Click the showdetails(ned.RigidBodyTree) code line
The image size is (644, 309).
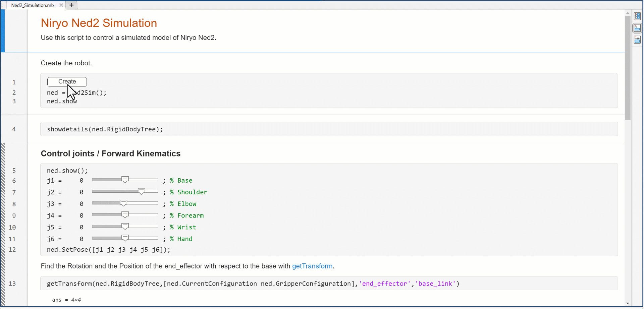[x=105, y=129]
